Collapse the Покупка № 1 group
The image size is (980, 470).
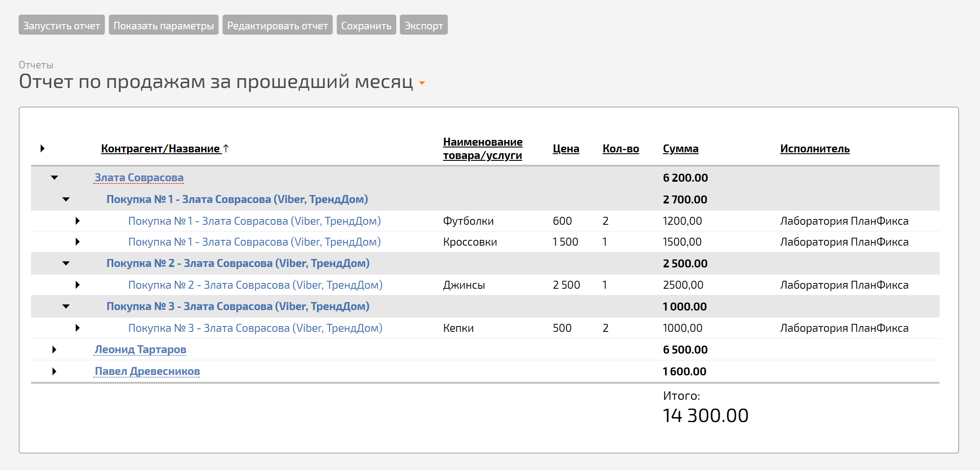(x=66, y=199)
